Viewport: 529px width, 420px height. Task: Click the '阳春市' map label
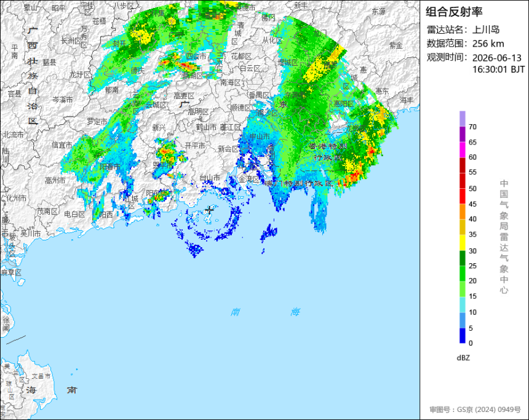tap(110, 167)
